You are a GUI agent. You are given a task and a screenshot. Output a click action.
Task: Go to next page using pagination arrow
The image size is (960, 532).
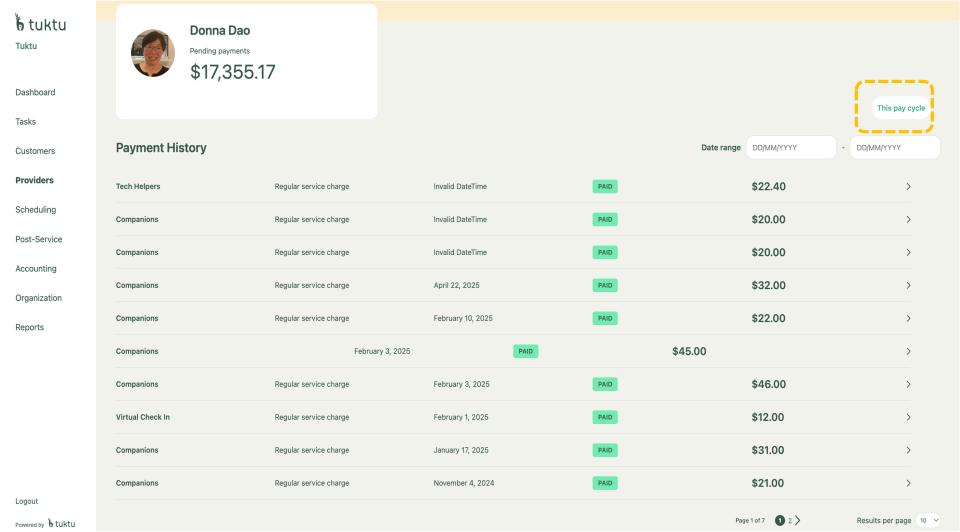[798, 520]
